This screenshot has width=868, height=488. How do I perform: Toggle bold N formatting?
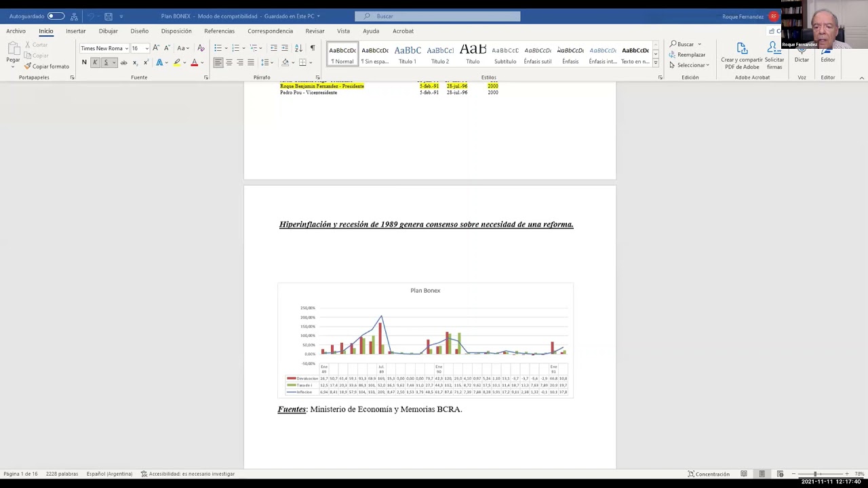[84, 62]
